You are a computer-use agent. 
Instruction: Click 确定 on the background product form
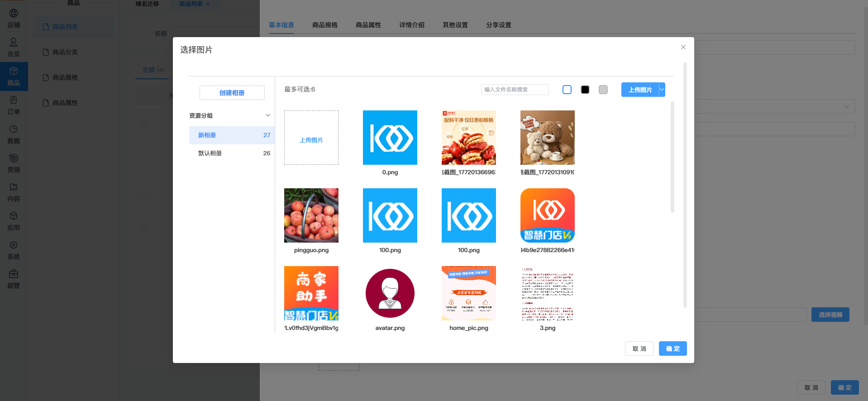[x=845, y=387]
